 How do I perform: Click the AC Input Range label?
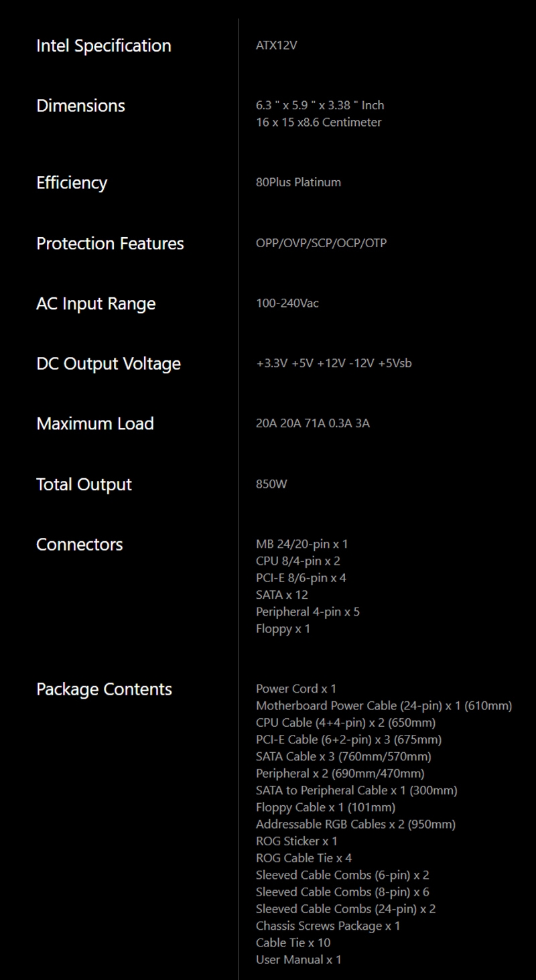[96, 304]
